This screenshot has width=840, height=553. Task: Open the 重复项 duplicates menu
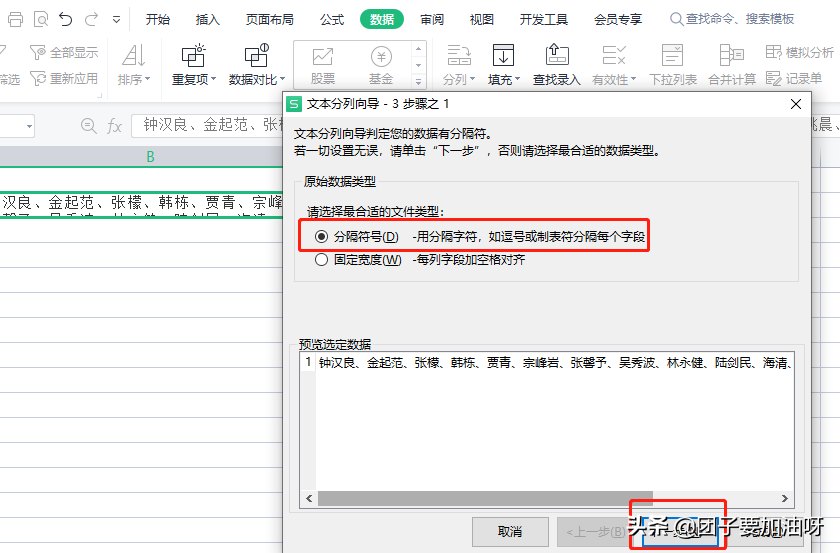[193, 65]
